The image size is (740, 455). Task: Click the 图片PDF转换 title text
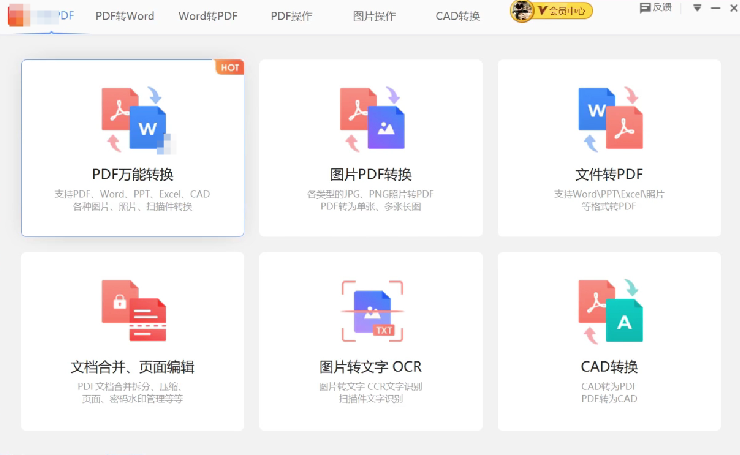[371, 175]
